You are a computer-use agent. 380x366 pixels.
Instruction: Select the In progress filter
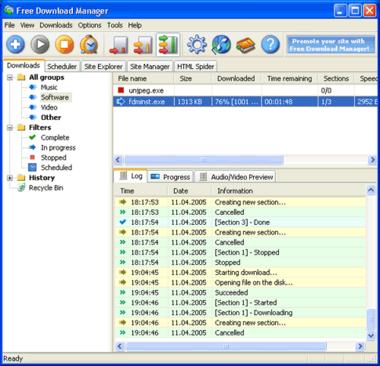click(x=58, y=148)
